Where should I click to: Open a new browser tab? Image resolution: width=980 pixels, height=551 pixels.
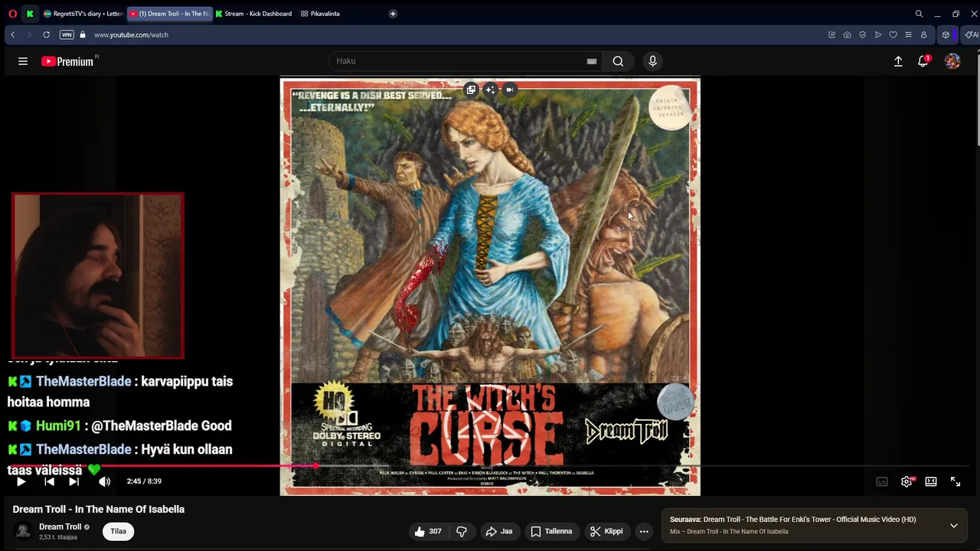(393, 14)
